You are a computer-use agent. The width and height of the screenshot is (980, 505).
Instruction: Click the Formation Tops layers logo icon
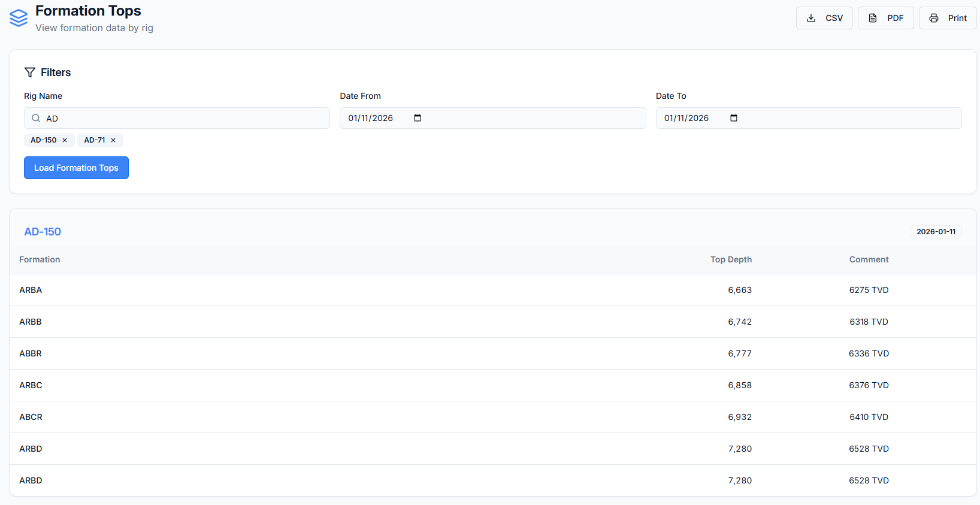19,19
